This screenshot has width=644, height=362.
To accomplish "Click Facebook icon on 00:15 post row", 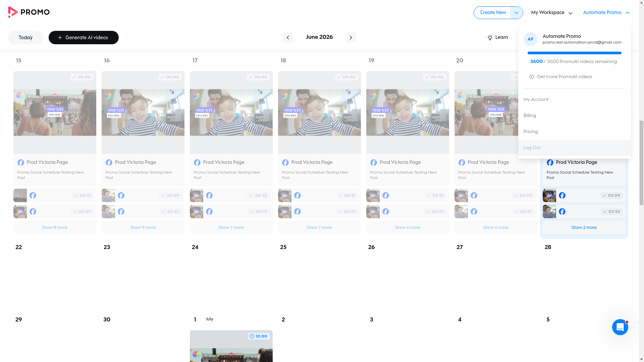I will click(33, 195).
